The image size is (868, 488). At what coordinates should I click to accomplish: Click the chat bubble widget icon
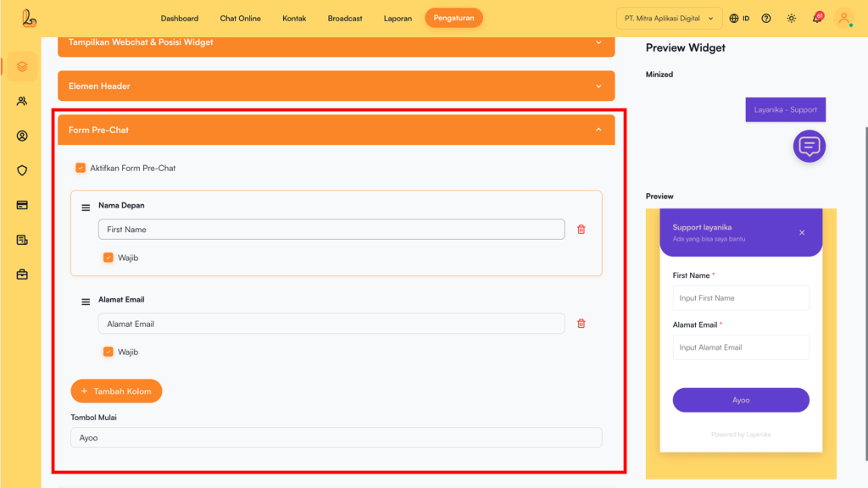pyautogui.click(x=809, y=146)
